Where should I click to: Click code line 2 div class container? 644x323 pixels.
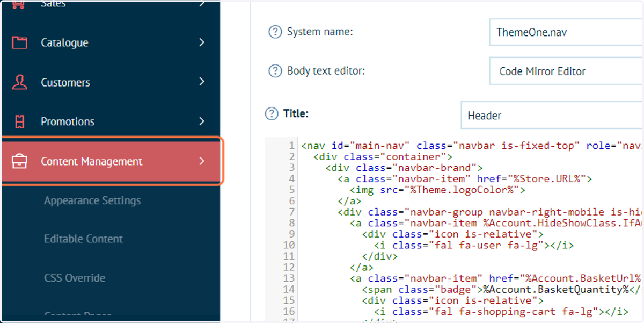coord(383,157)
